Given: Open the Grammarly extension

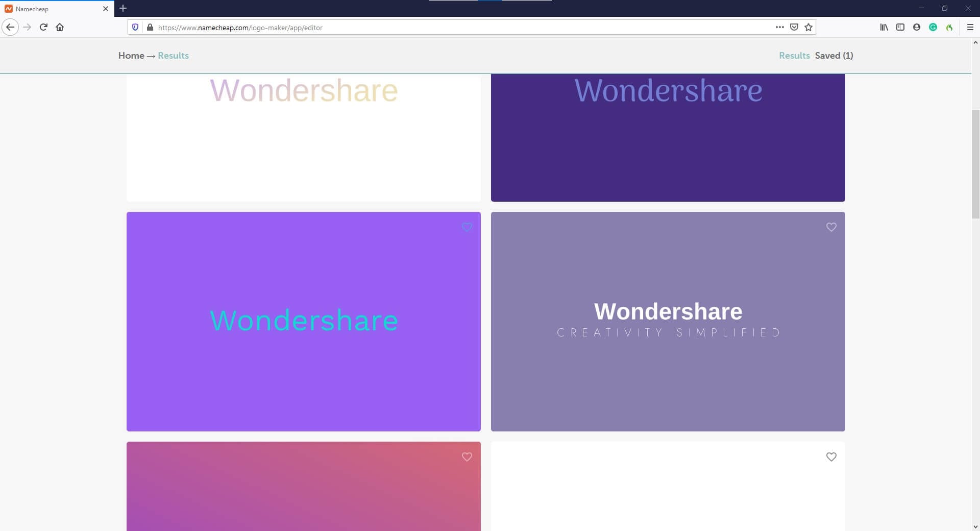Looking at the screenshot, I should pyautogui.click(x=933, y=27).
